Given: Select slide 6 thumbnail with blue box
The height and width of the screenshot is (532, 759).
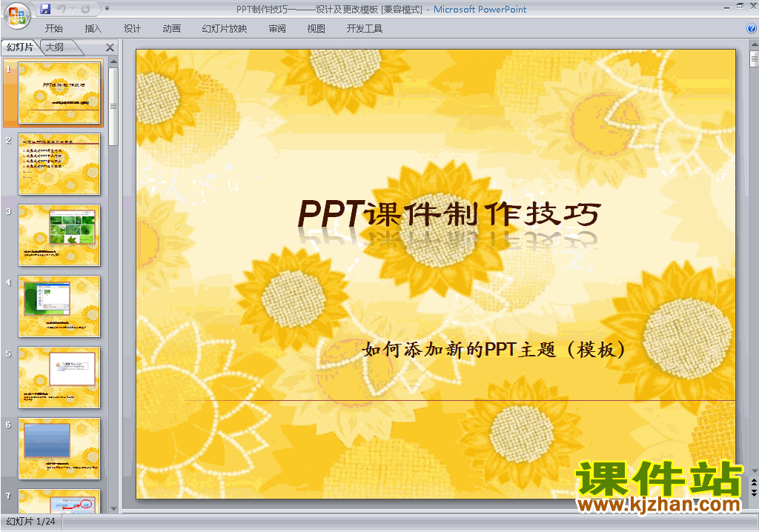Looking at the screenshot, I should pyautogui.click(x=59, y=449).
